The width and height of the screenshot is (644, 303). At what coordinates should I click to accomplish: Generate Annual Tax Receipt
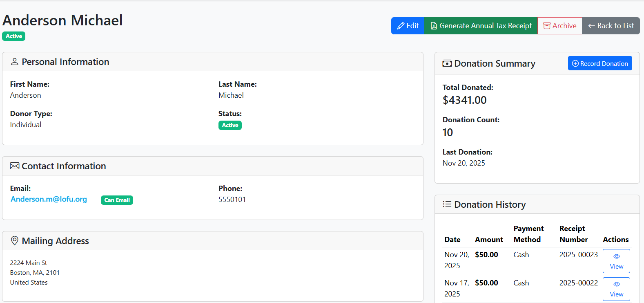click(481, 26)
